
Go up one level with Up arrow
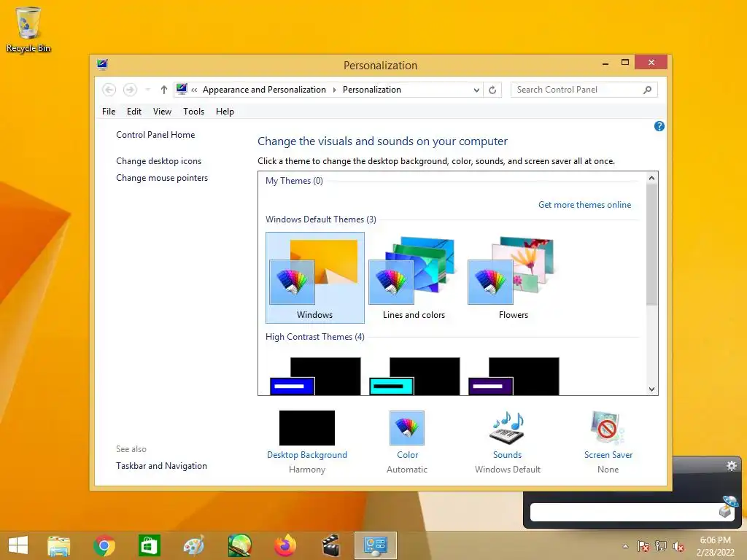coord(164,90)
